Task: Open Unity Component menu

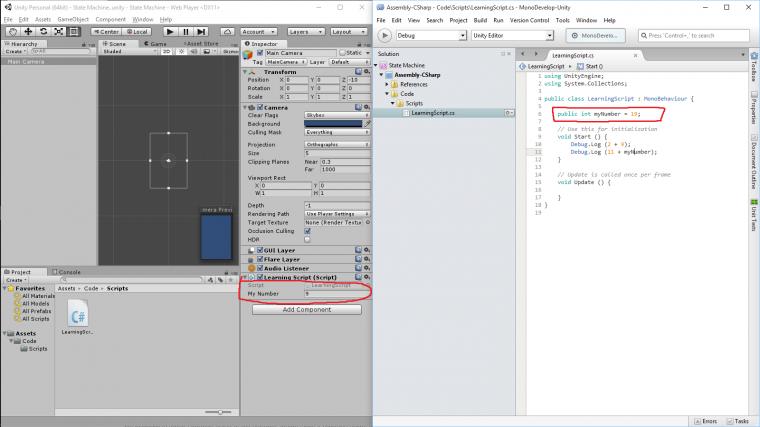Action: pyautogui.click(x=111, y=19)
